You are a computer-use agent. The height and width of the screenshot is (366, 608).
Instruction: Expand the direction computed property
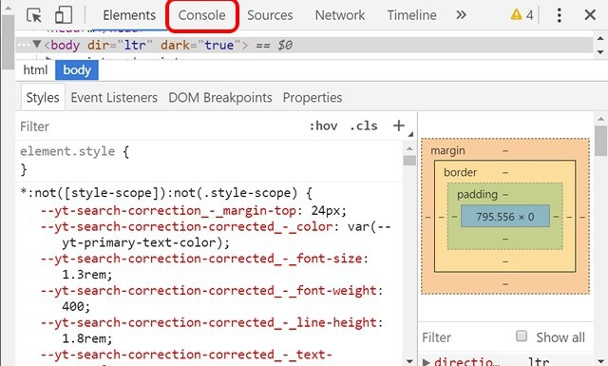click(426, 363)
